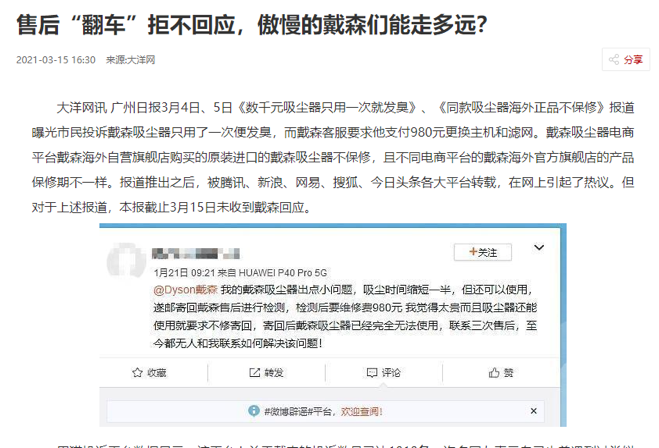Click the 赞 thumbs-up icon
Image resolution: width=659 pixels, height=448 pixels.
494,373
